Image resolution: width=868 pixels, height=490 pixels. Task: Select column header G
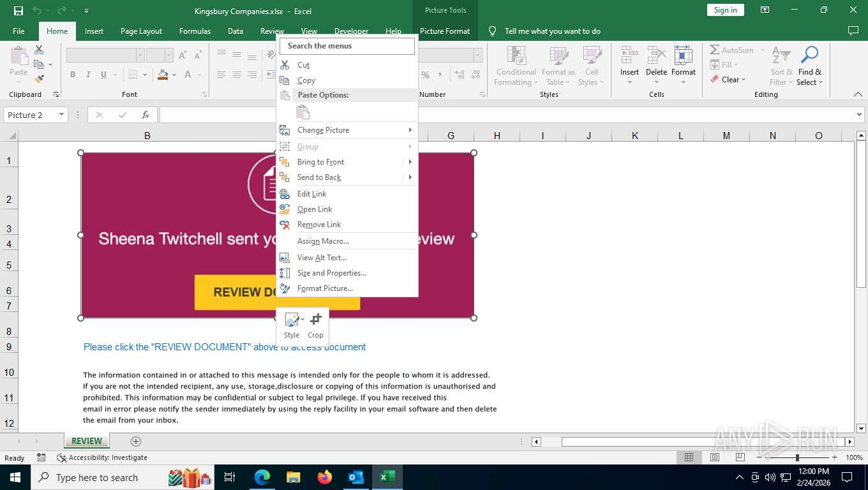tap(451, 135)
